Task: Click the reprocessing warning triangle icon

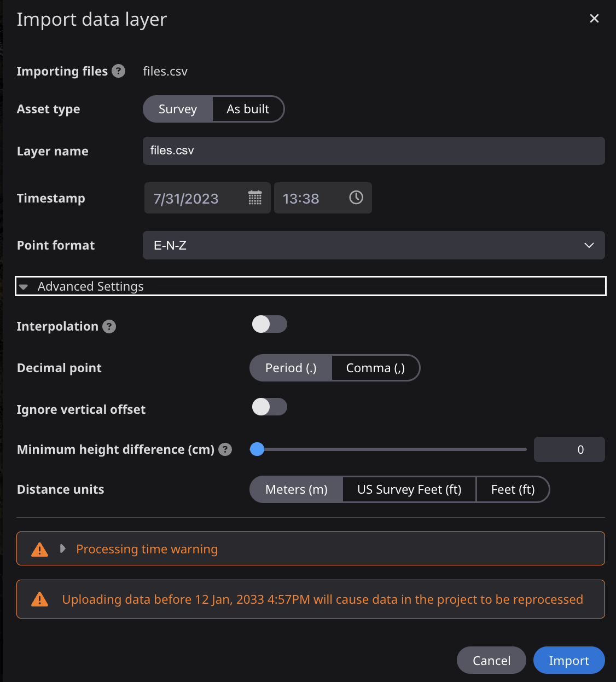Action: (39, 599)
